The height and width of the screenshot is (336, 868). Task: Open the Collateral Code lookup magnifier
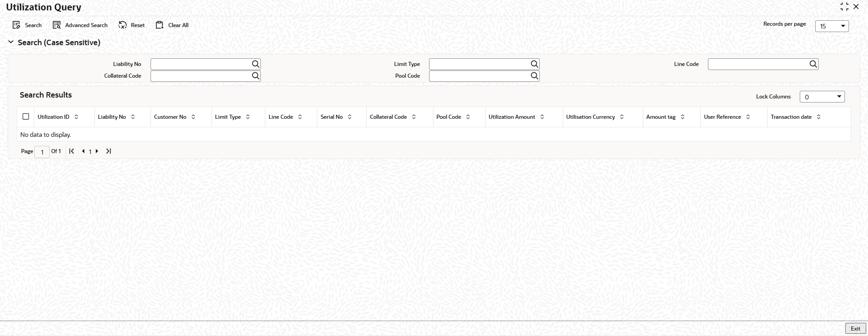click(255, 76)
